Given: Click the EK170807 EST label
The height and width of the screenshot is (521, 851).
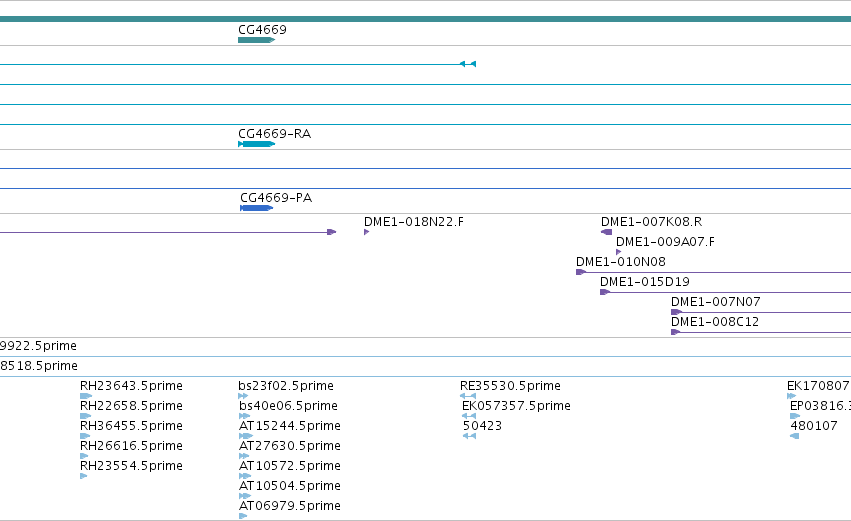Looking at the screenshot, I should click(818, 386).
